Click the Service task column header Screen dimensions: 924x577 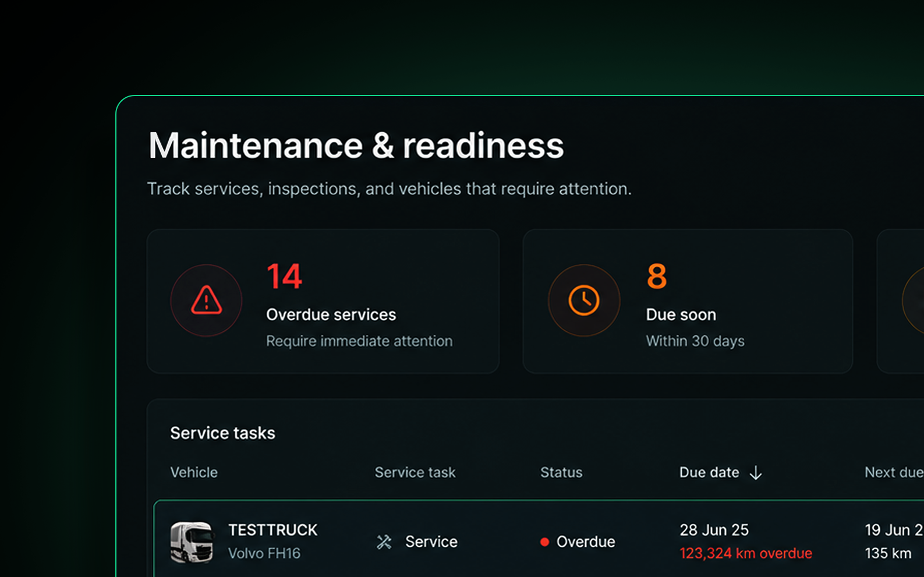coord(415,472)
